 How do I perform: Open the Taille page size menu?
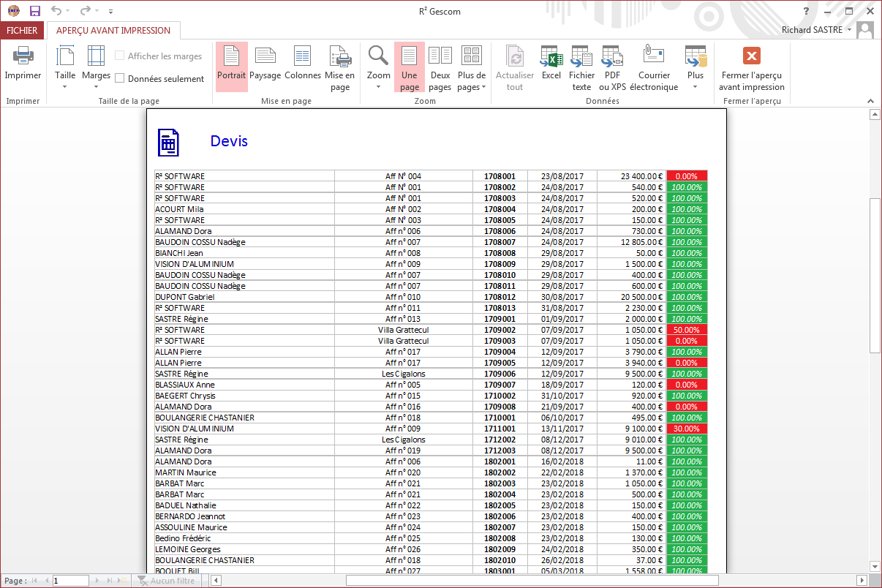pyautogui.click(x=65, y=67)
